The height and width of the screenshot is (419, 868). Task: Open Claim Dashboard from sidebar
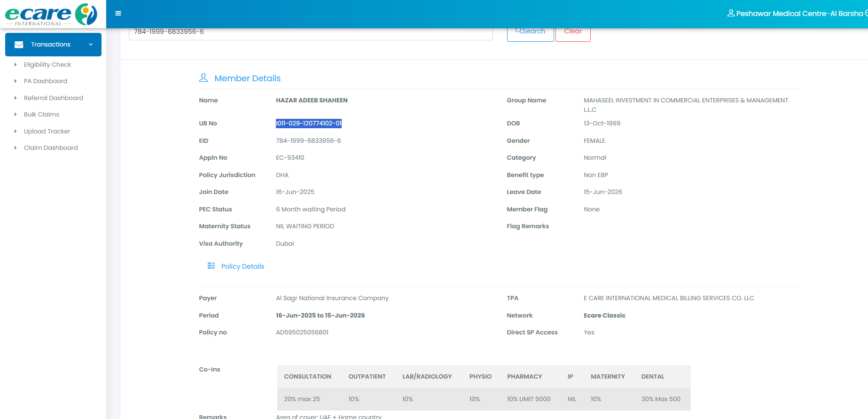pos(51,148)
